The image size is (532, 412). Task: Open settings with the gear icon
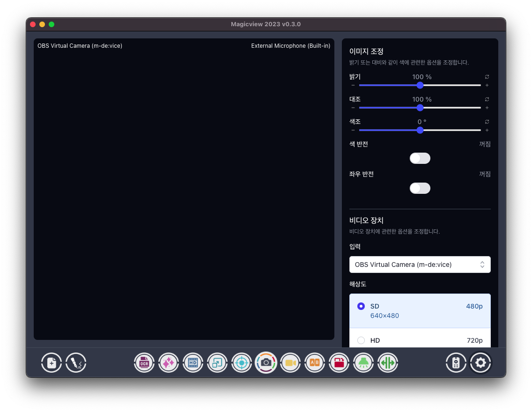pyautogui.click(x=480, y=363)
